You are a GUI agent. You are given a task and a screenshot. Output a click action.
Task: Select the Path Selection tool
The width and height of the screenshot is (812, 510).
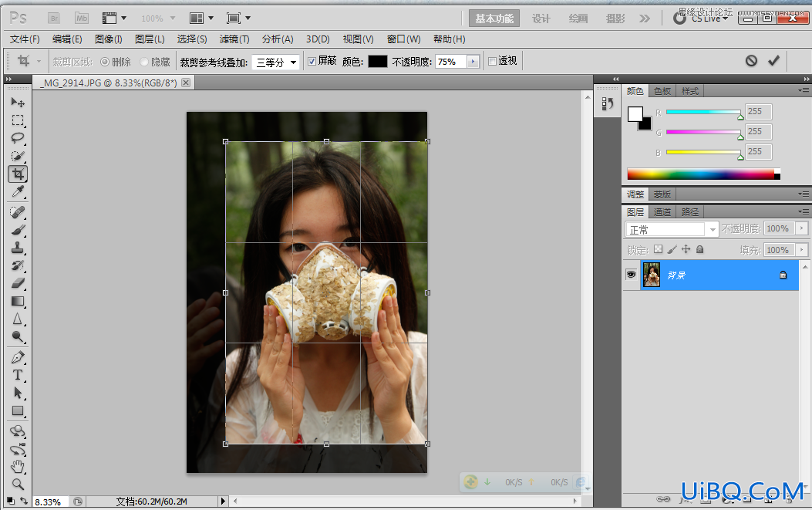click(18, 393)
